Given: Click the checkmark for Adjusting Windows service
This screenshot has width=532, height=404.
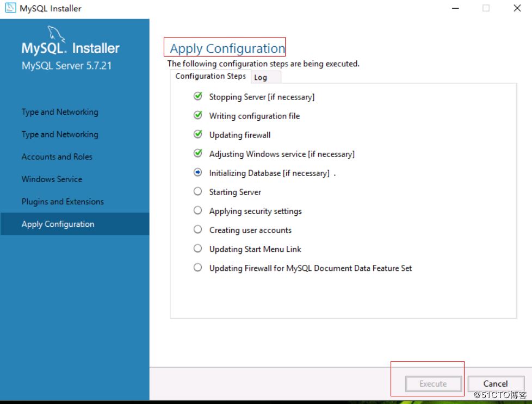Looking at the screenshot, I should [198, 153].
